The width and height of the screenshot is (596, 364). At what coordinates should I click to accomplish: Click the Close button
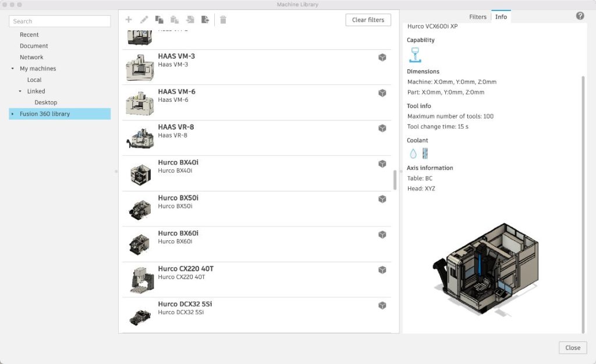(572, 348)
